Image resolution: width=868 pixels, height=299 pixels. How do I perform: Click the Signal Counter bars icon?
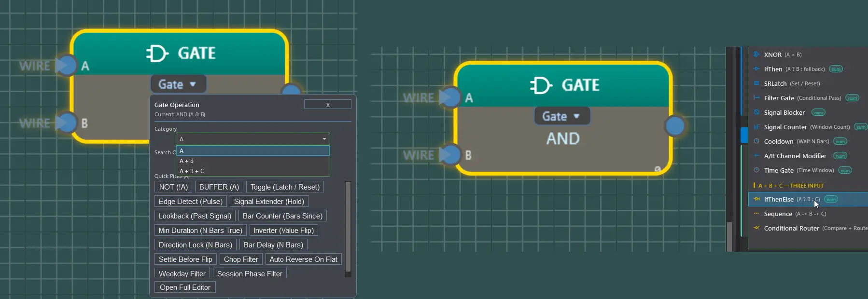click(756, 127)
